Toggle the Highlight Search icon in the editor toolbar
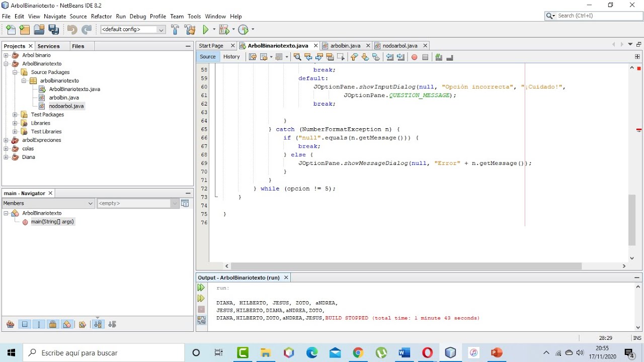Screen dimensions: 644x362 pos(330,57)
